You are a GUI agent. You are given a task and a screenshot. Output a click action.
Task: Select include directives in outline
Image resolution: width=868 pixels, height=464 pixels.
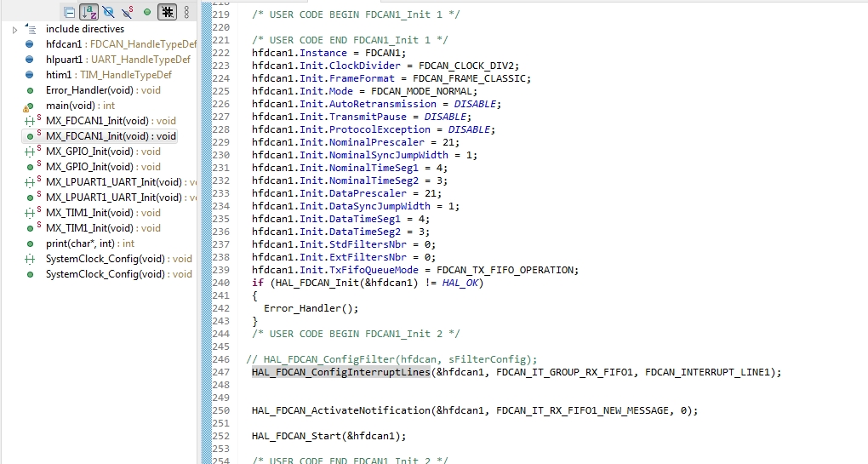(85, 29)
